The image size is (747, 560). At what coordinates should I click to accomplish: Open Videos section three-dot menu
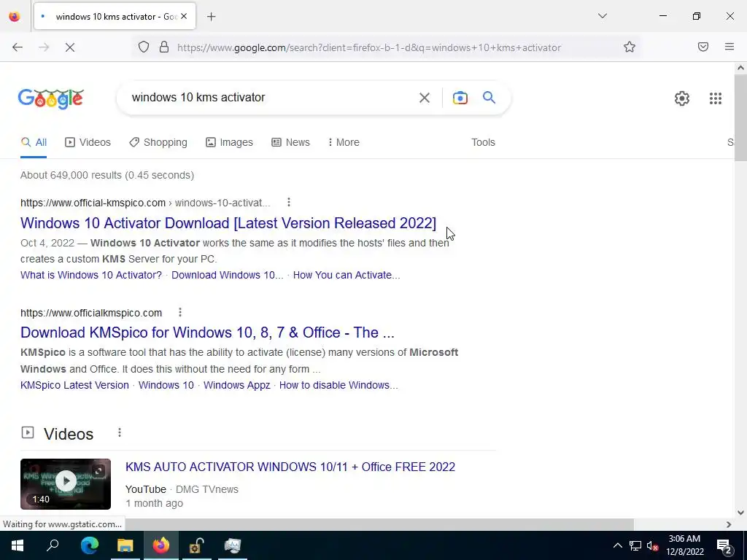(x=120, y=432)
